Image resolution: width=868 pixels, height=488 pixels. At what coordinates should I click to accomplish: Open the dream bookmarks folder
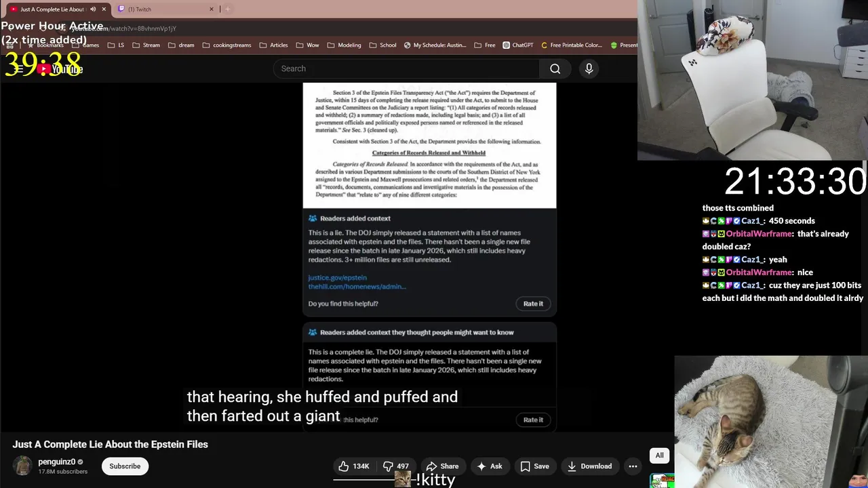(181, 45)
